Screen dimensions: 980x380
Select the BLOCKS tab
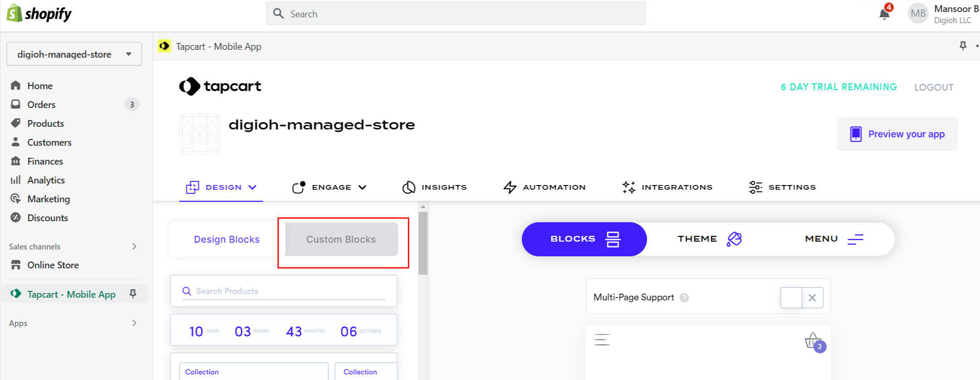click(x=585, y=239)
